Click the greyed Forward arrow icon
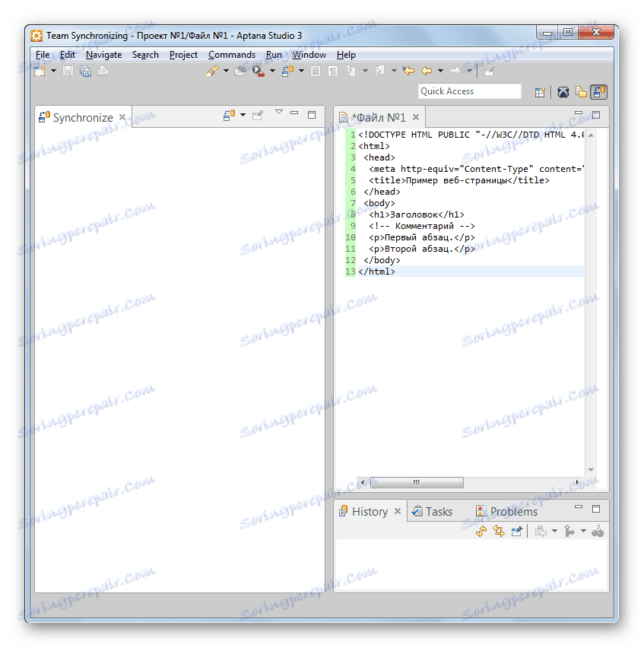This screenshot has height=648, width=644. pyautogui.click(x=455, y=71)
